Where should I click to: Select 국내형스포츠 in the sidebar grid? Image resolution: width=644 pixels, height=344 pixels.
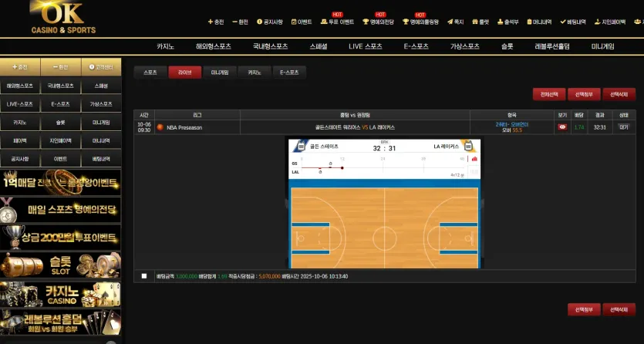point(60,86)
